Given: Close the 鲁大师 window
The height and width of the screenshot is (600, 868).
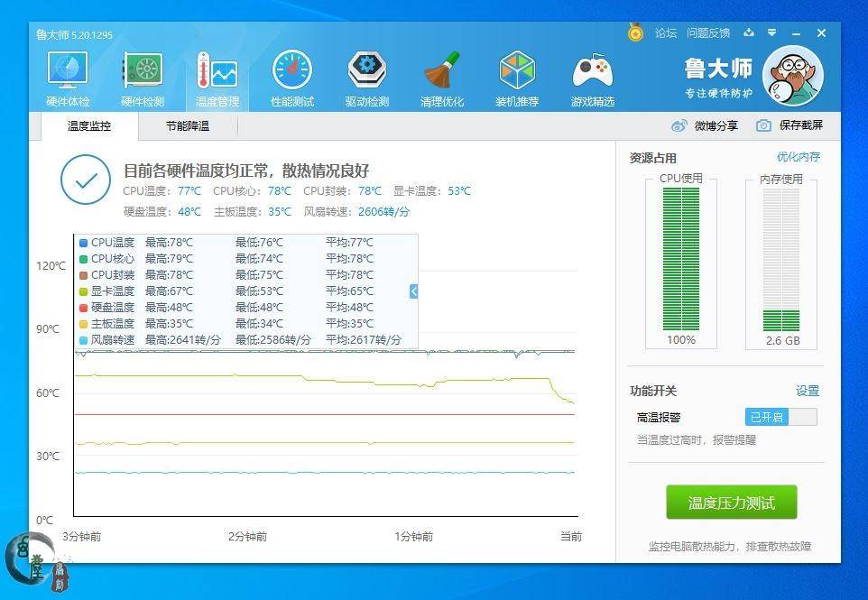Looking at the screenshot, I should [x=821, y=33].
